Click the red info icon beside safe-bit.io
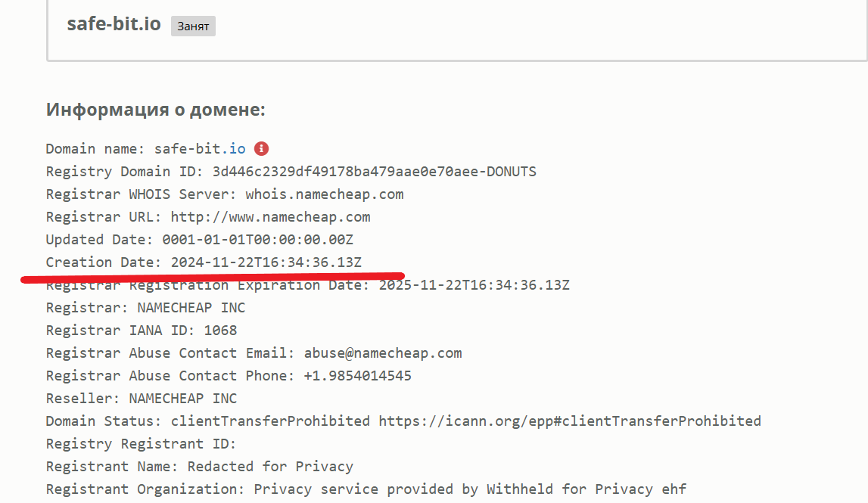The height and width of the screenshot is (503, 868). coord(261,149)
